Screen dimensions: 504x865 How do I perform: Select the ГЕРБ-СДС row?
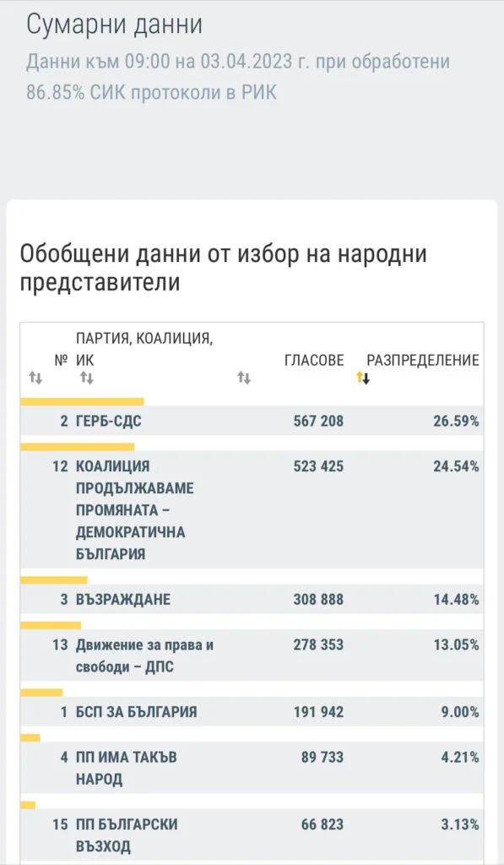point(252,421)
